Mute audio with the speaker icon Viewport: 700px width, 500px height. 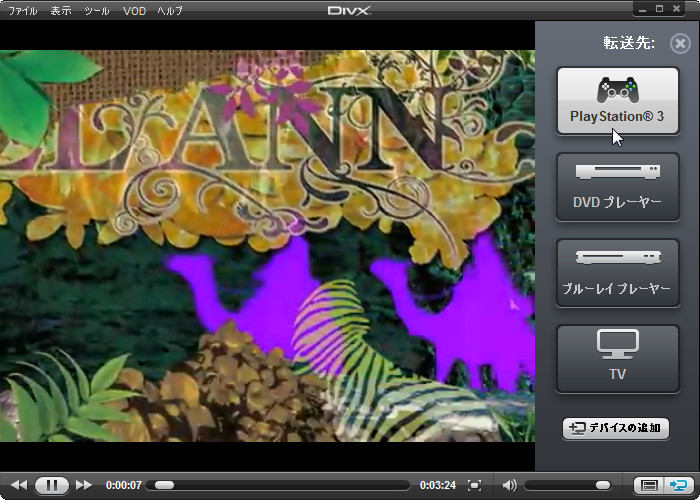(x=509, y=485)
